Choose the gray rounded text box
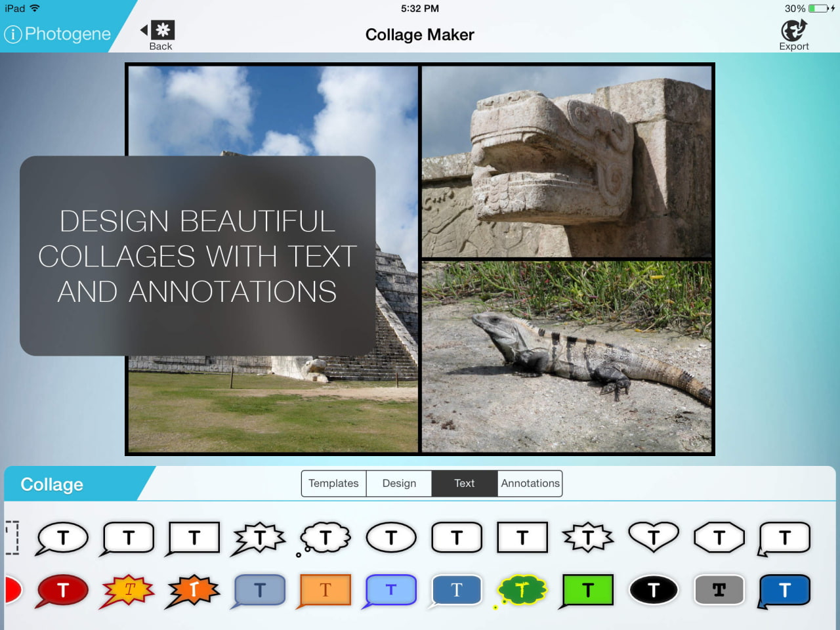 pos(719,590)
